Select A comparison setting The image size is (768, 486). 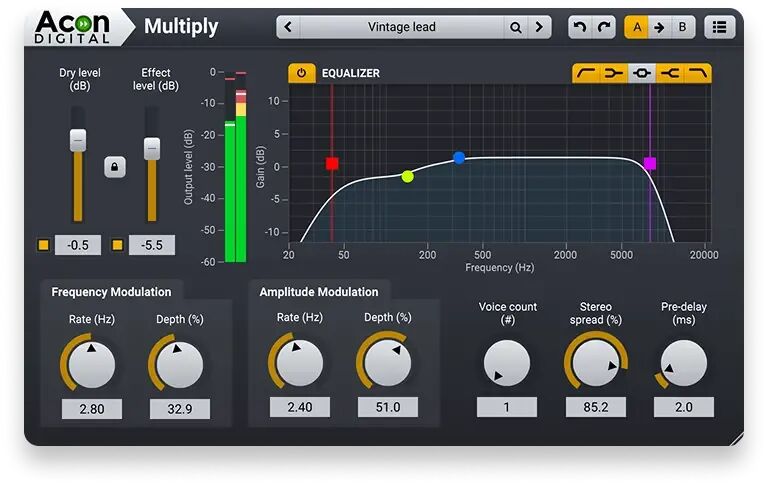[636, 27]
